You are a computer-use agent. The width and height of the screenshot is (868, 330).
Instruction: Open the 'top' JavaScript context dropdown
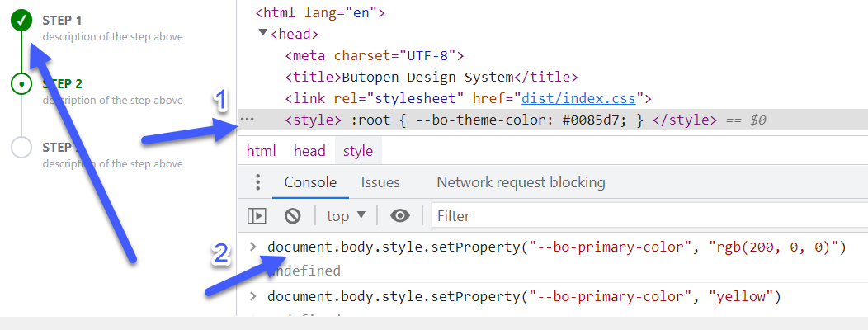tap(346, 216)
